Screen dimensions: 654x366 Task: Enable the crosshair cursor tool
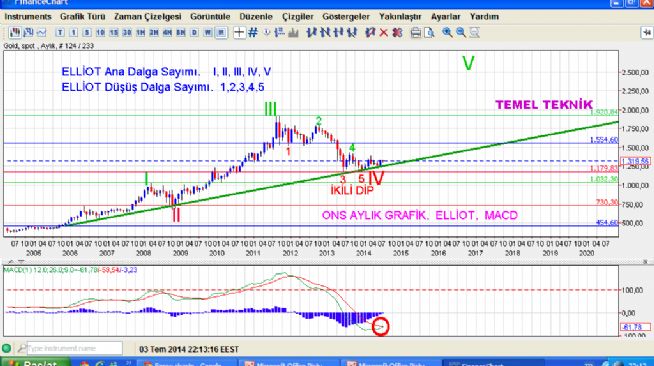[239, 33]
